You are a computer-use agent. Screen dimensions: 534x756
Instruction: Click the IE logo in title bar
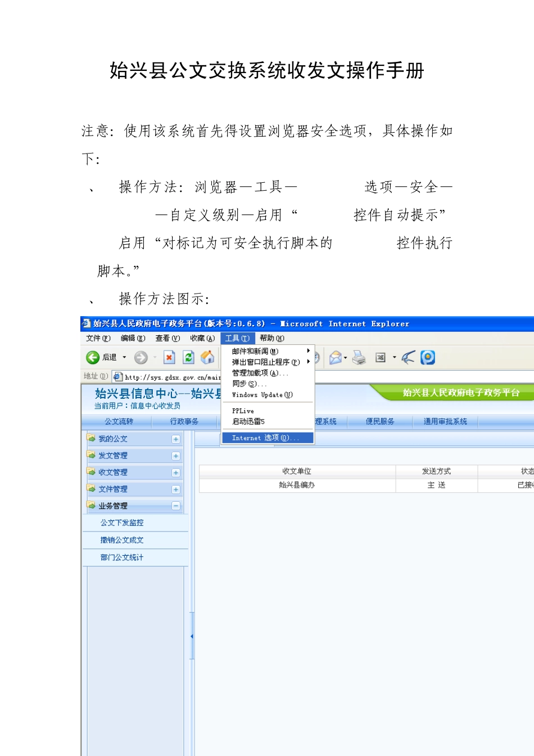click(x=87, y=323)
